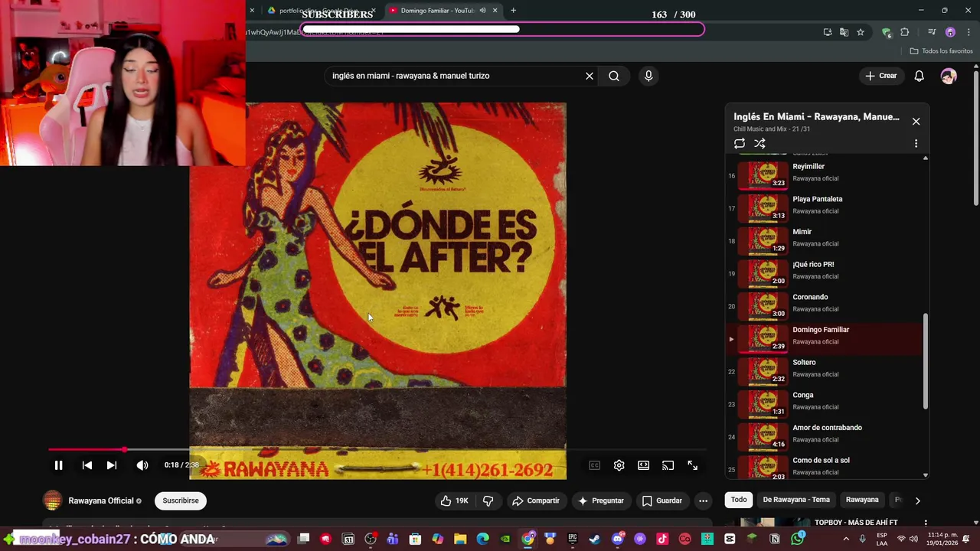Like the video with 19K likes
Image resolution: width=980 pixels, height=551 pixels.
[454, 500]
